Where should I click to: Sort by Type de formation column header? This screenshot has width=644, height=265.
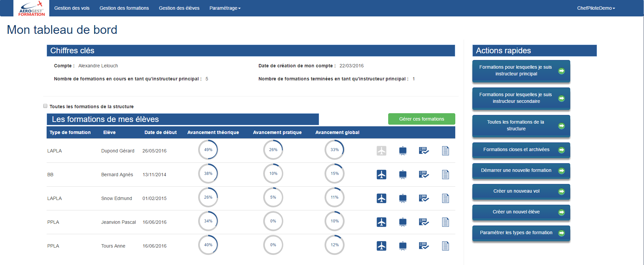(x=70, y=132)
